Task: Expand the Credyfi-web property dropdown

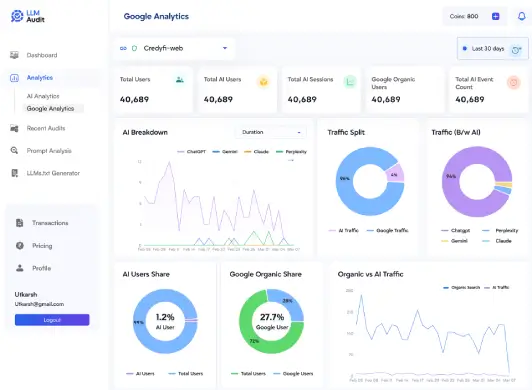Action: click(x=174, y=49)
